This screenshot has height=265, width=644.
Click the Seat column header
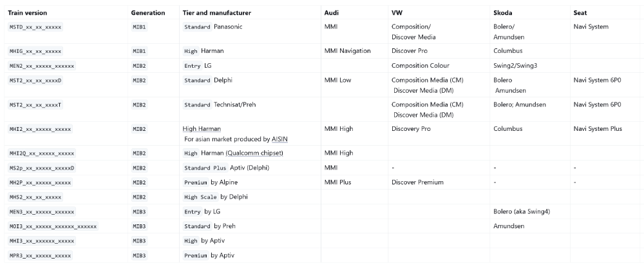click(x=580, y=13)
